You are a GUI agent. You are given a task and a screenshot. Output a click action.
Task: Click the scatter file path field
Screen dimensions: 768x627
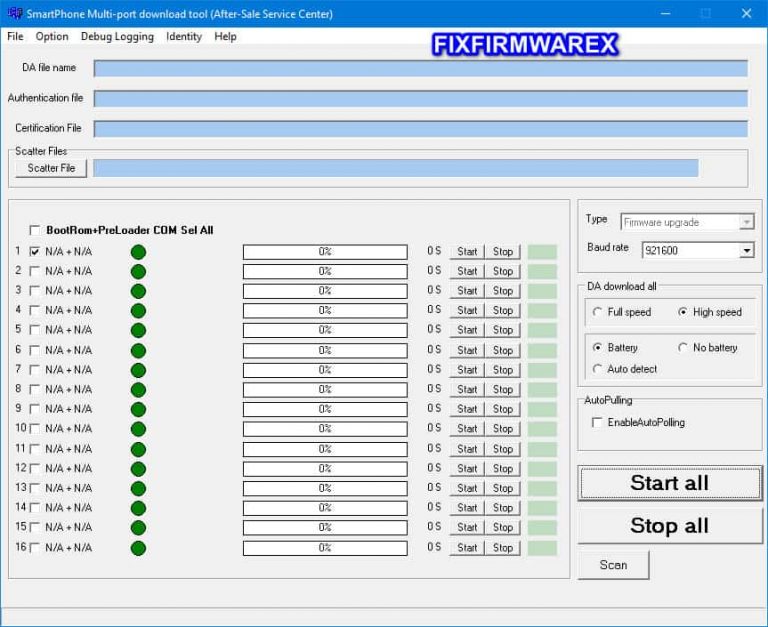click(396, 168)
